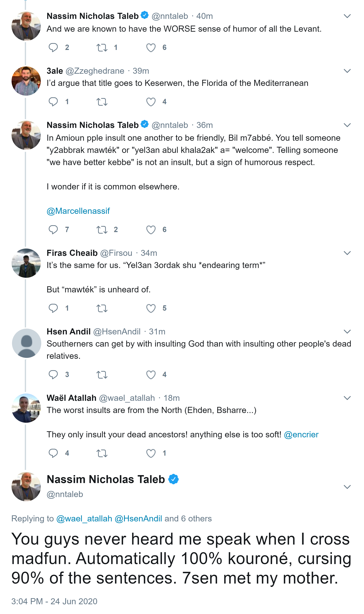Open Hsen Andil's default avatar
Viewport: 364px width, 614px height.
[x=26, y=343]
